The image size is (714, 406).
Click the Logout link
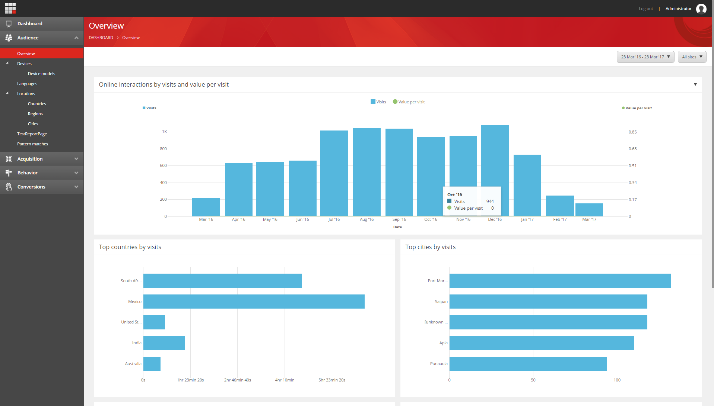[646, 9]
